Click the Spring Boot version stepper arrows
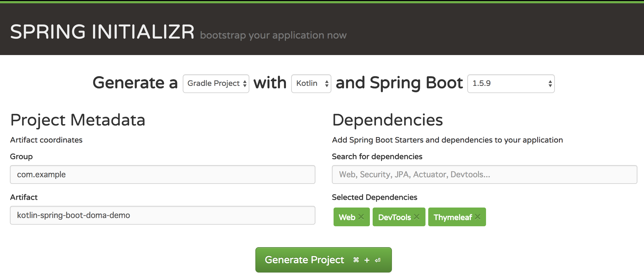The image size is (644, 278). (549, 83)
